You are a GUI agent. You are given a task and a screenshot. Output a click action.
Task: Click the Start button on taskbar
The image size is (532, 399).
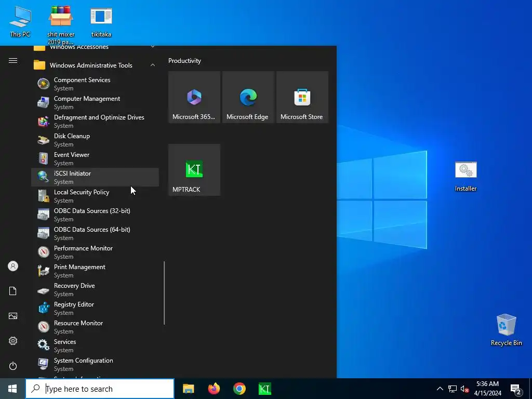[x=12, y=389]
